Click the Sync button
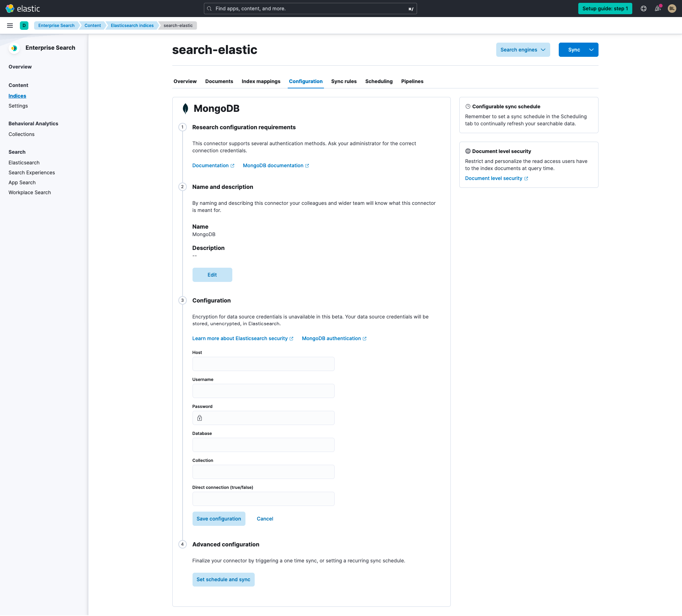Viewport: 682px width, 616px height. (x=574, y=50)
